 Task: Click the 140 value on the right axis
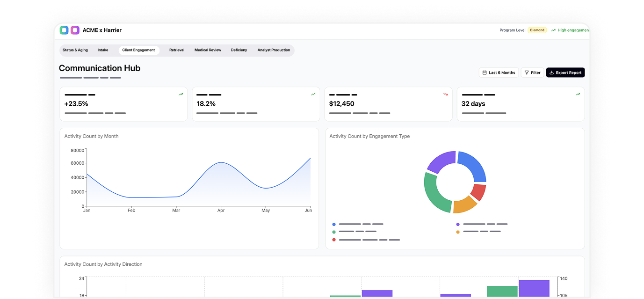coord(564,278)
